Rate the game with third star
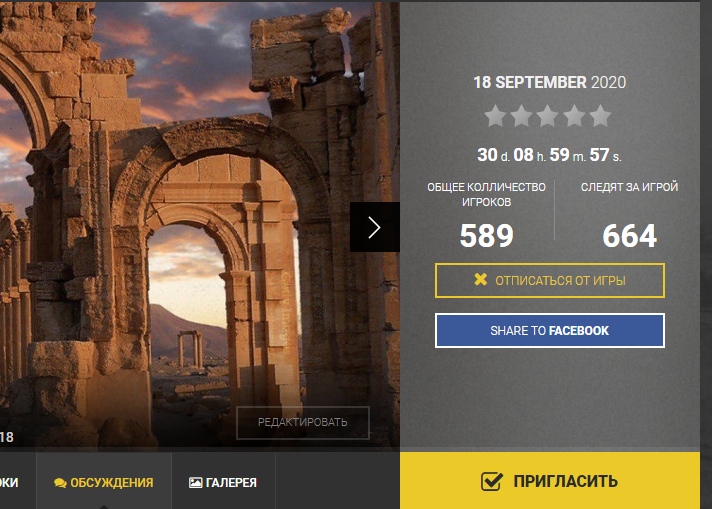Image resolution: width=712 pixels, height=509 pixels. (x=548, y=116)
